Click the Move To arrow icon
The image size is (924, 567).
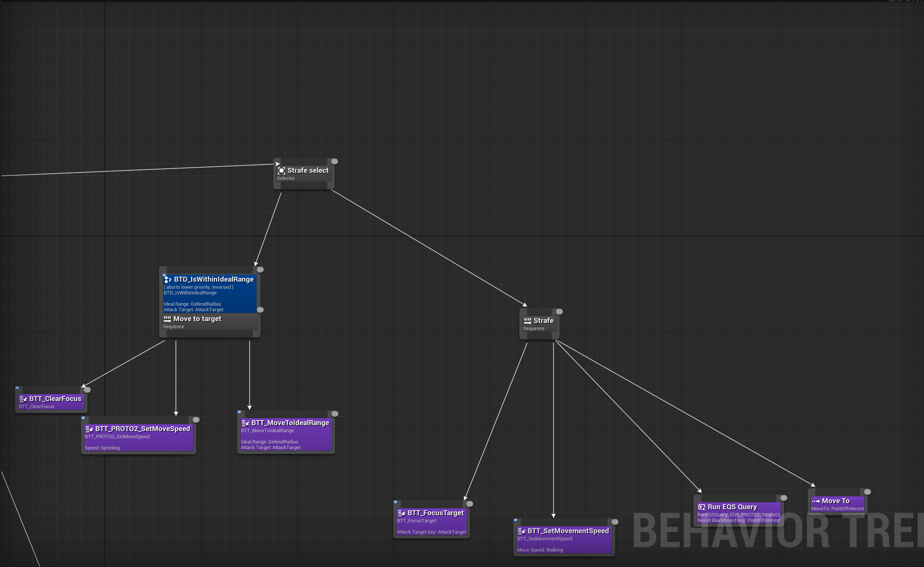816,501
